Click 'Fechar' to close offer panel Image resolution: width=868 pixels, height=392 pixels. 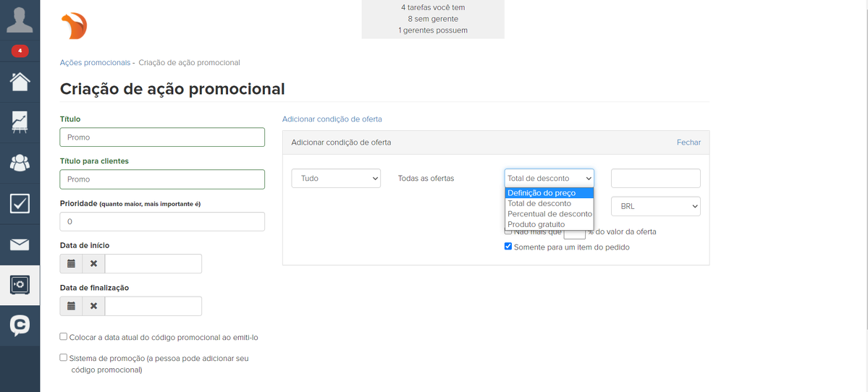coord(688,142)
